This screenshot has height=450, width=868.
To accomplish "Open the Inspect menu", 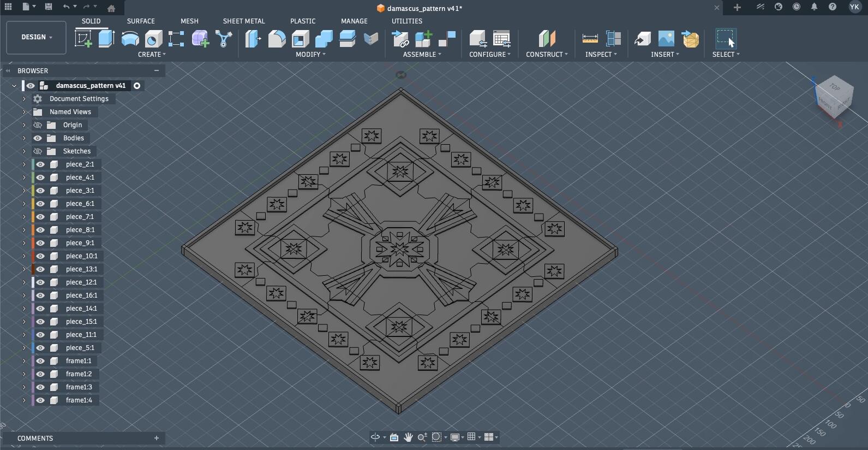I will (601, 55).
